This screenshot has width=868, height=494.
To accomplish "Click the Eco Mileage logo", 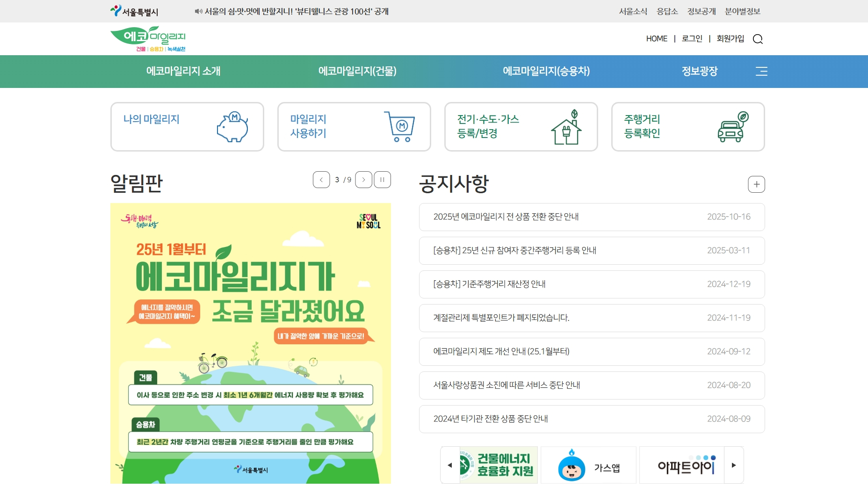I will pyautogui.click(x=148, y=39).
